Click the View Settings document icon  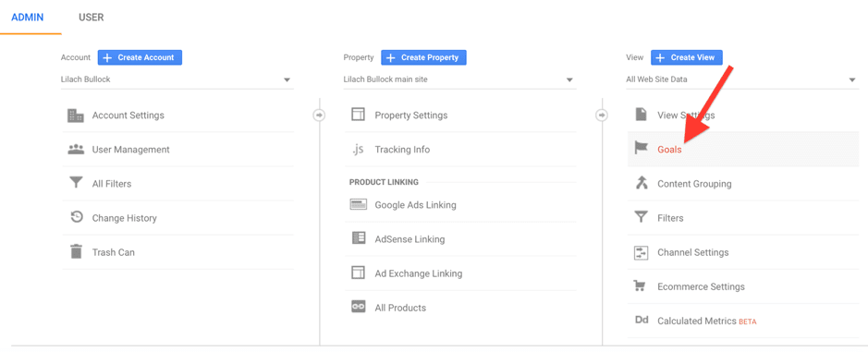pyautogui.click(x=641, y=115)
